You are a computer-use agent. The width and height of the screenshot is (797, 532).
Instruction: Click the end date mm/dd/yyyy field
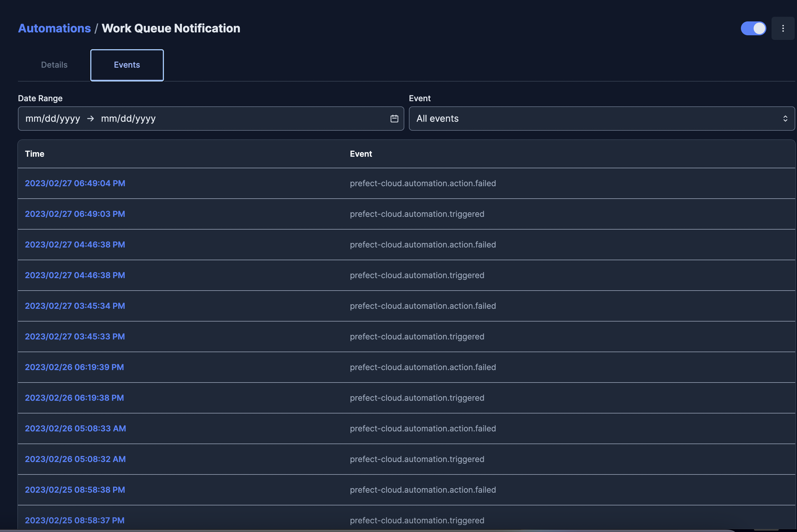[128, 119]
